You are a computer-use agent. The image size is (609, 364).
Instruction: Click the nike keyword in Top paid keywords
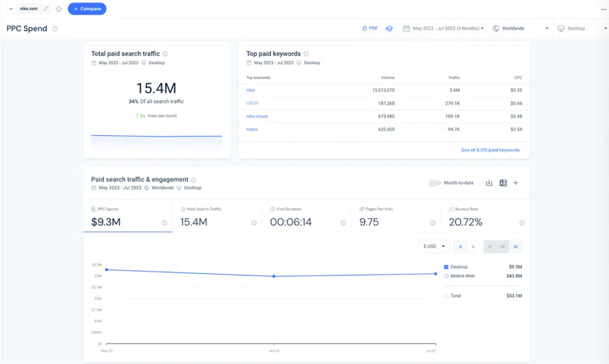249,90
